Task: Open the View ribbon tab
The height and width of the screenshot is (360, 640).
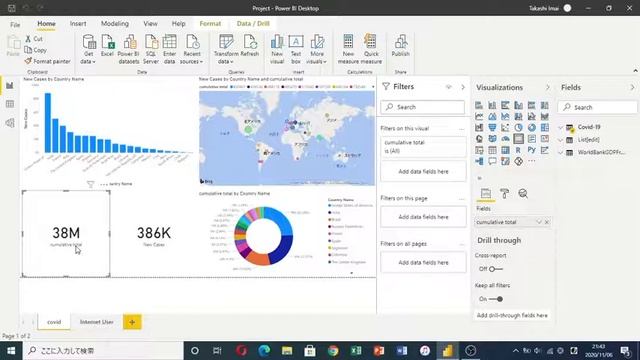Action: [x=150, y=24]
